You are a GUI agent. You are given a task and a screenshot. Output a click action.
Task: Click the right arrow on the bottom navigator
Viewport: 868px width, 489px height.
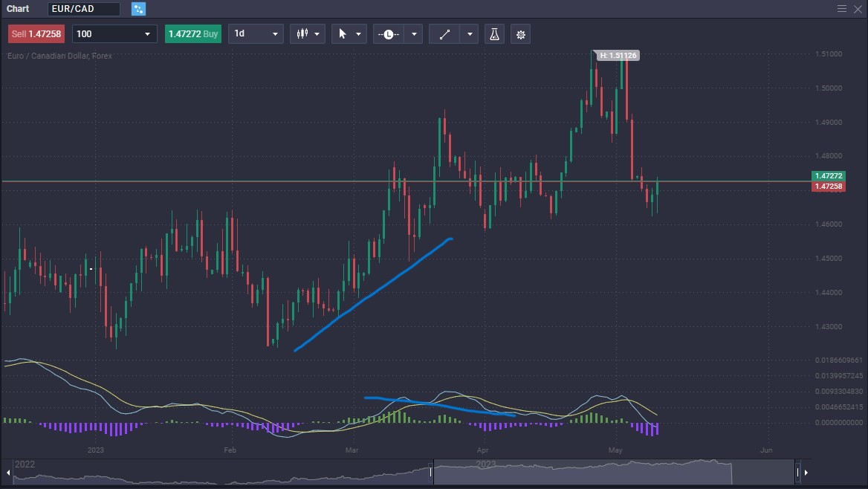pyautogui.click(x=806, y=472)
